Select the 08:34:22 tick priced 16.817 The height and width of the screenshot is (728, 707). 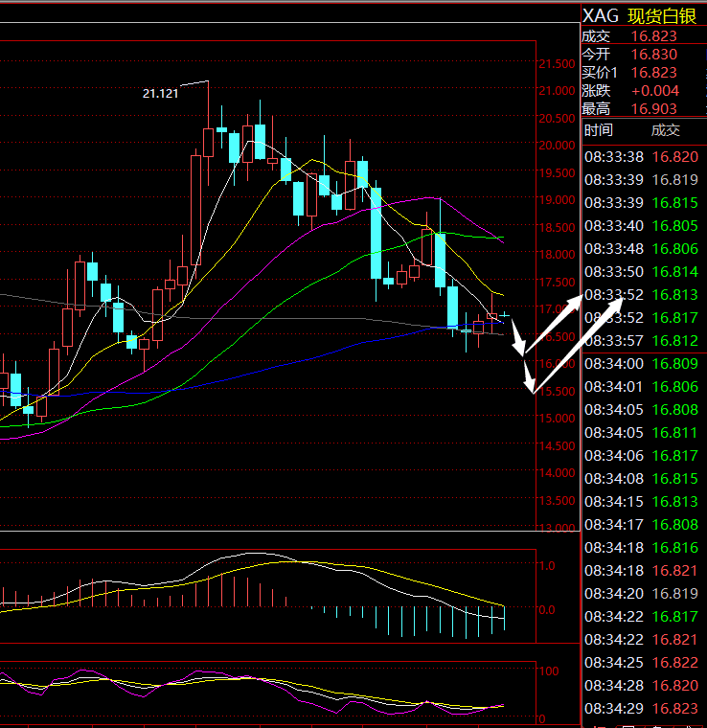pyautogui.click(x=641, y=617)
